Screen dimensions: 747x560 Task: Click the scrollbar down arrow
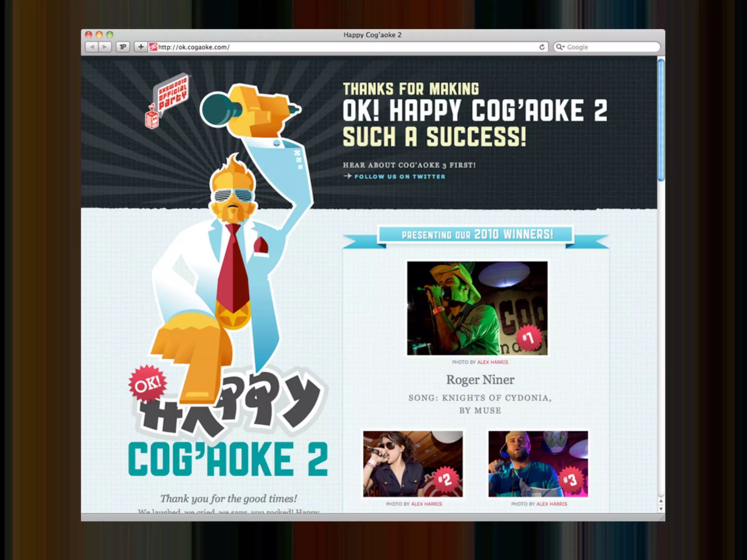click(661, 509)
